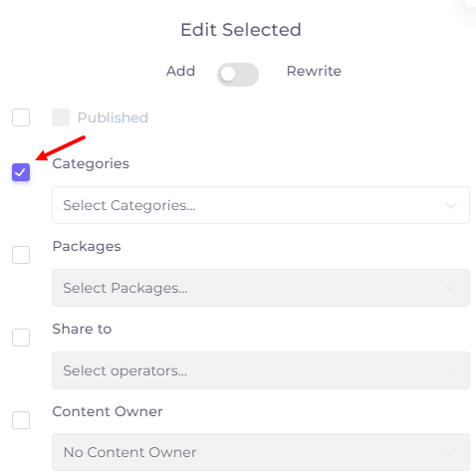Viewport: 476px width, 475px height.
Task: Toggle the Add/Rewrite switch
Action: [x=238, y=75]
